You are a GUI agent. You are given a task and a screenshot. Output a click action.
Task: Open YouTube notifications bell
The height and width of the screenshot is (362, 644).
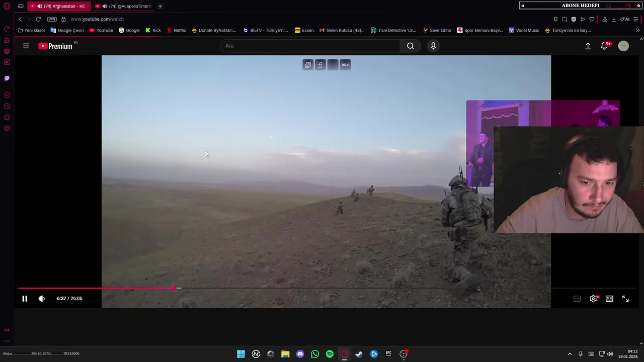[x=604, y=46]
